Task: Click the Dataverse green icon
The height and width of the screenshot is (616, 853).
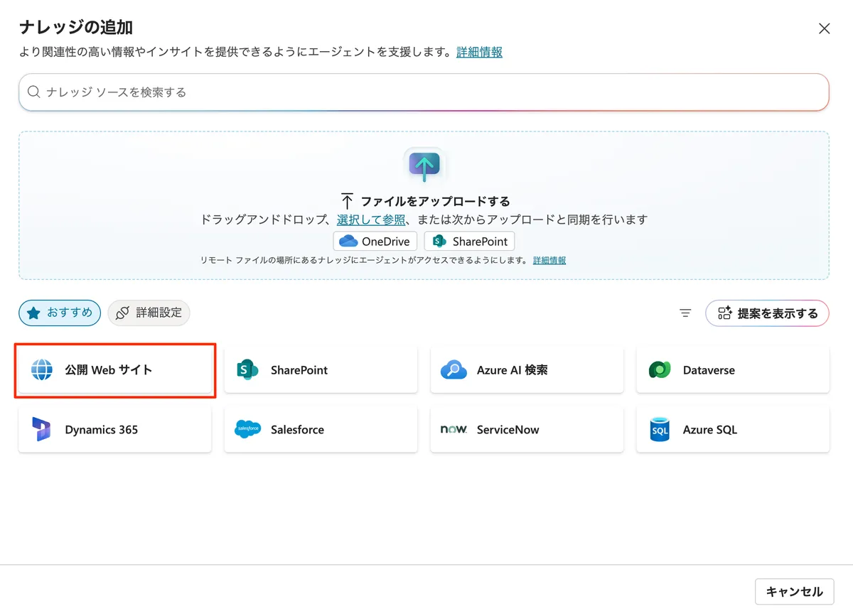Action: [x=660, y=370]
